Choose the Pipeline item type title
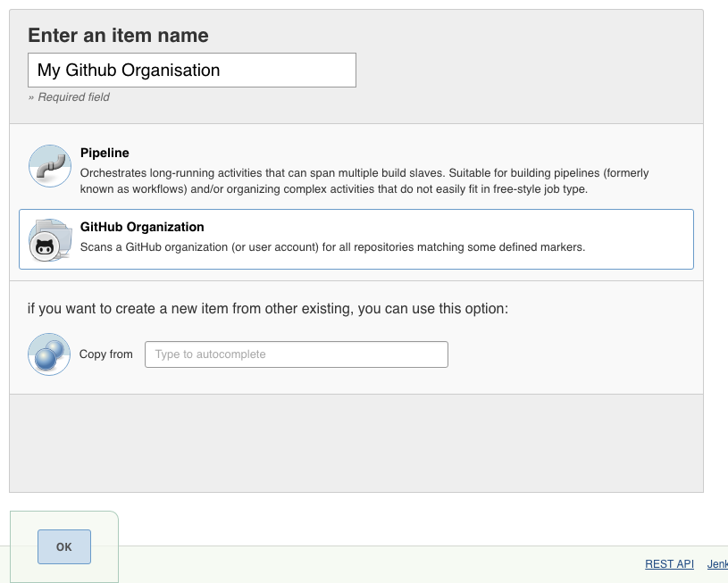 (x=105, y=153)
